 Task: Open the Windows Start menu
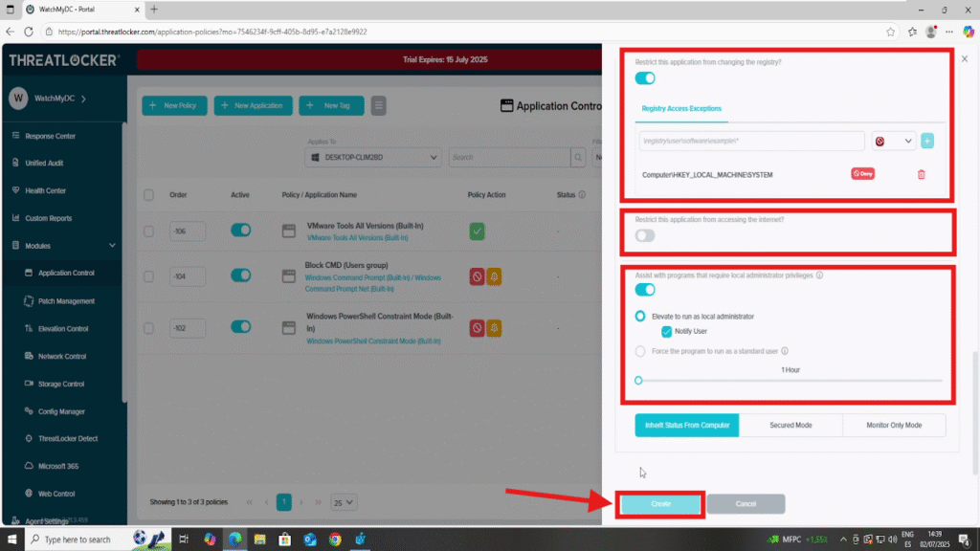tap(11, 540)
